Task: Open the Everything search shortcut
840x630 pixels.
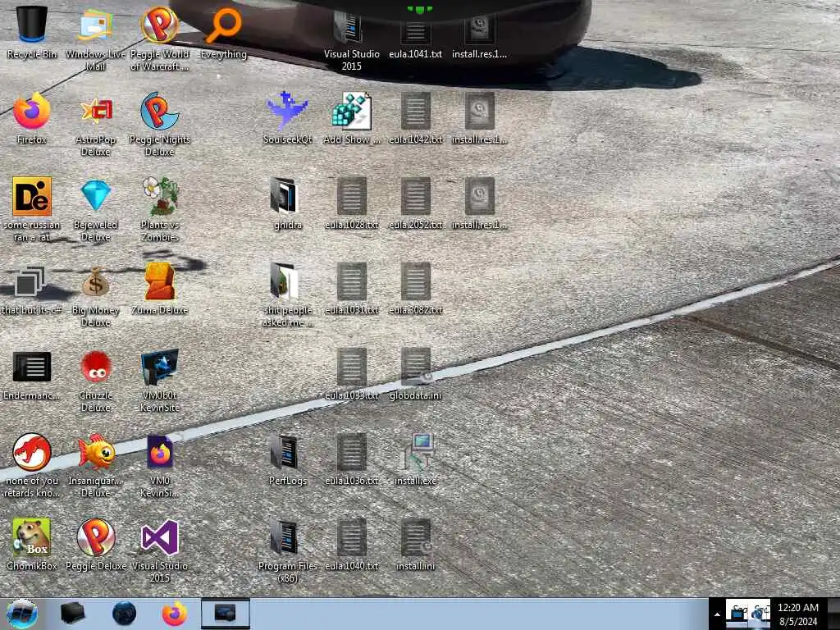Action: point(224,33)
